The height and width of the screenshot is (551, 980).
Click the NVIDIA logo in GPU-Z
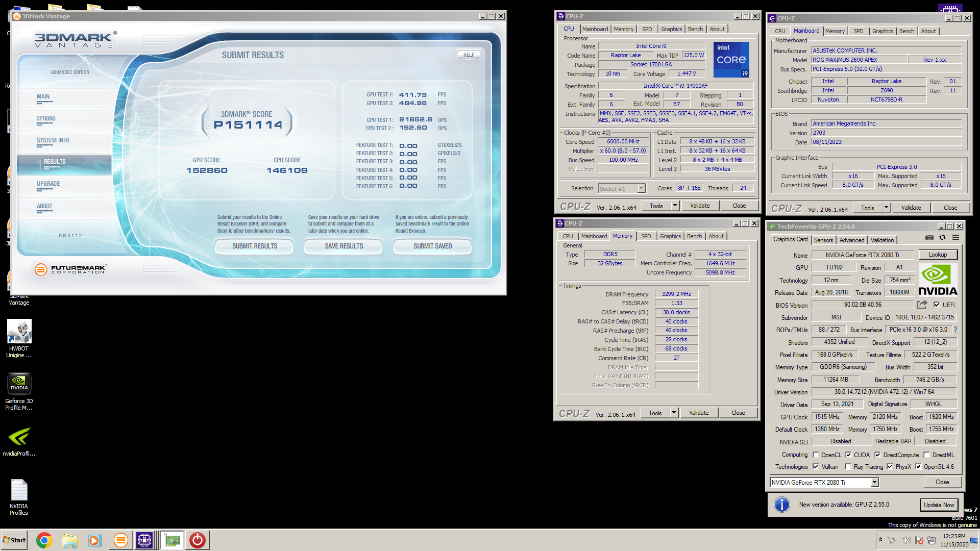[938, 280]
